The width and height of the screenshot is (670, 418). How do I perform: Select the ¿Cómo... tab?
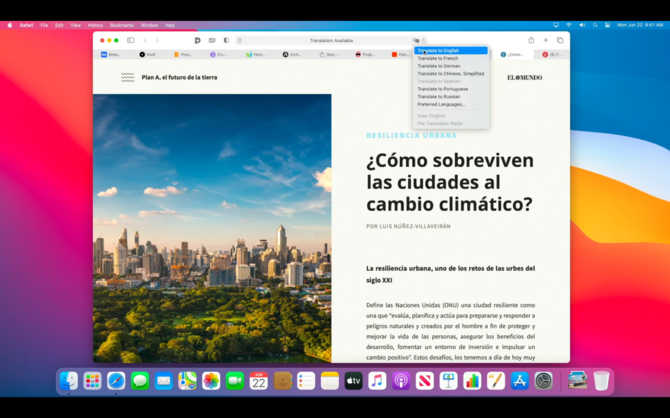tap(512, 54)
